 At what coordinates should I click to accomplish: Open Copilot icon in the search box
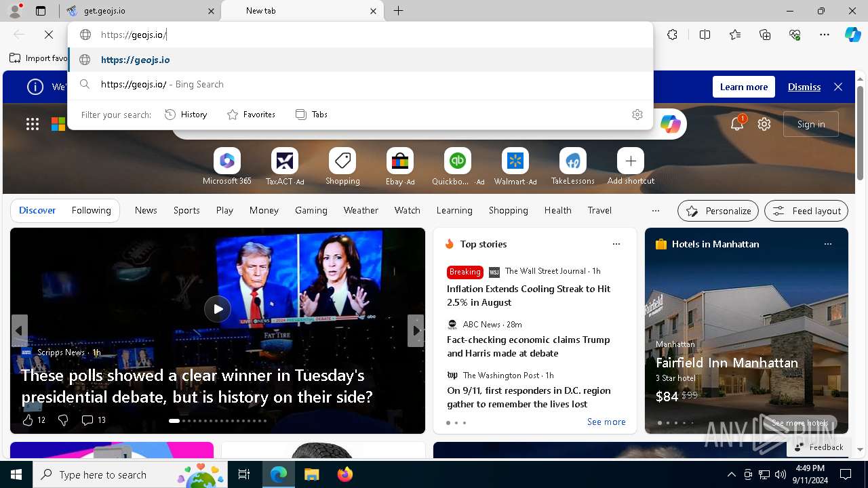coord(670,124)
